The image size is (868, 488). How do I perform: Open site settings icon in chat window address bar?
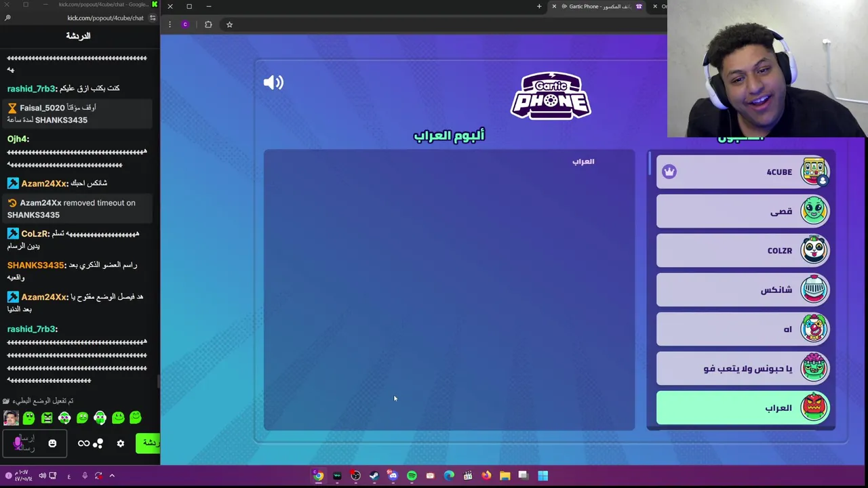pos(153,18)
